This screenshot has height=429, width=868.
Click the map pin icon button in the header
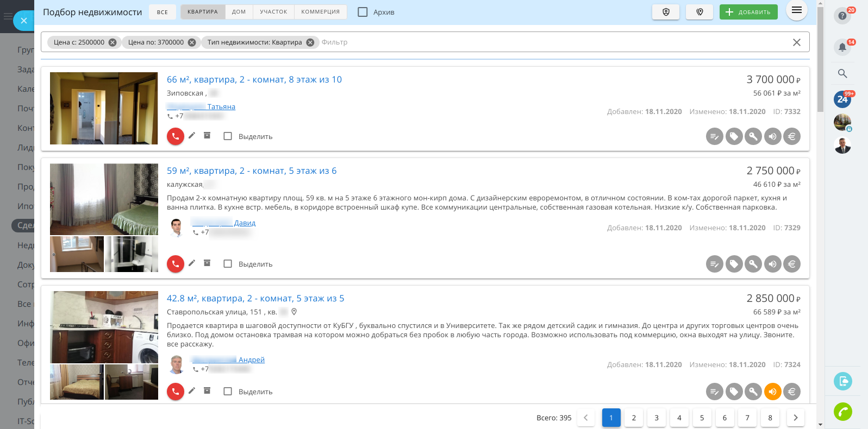pos(700,12)
